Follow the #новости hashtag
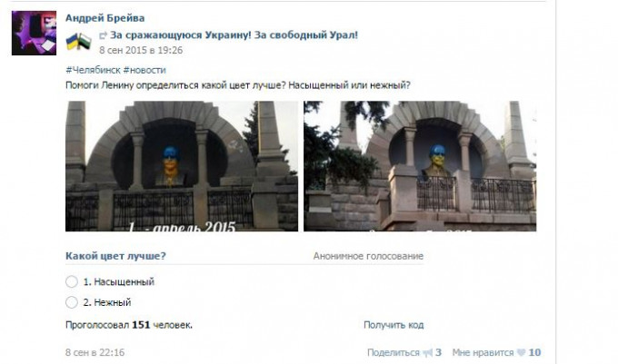Viewport: 618px width, 364px height. click(145, 70)
